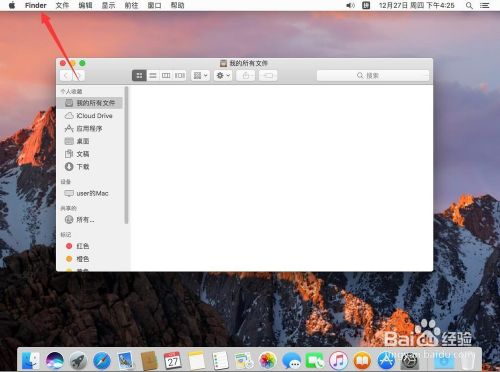The image size is (500, 372).
Task: Select the 橙色 tag
Action: [90, 259]
